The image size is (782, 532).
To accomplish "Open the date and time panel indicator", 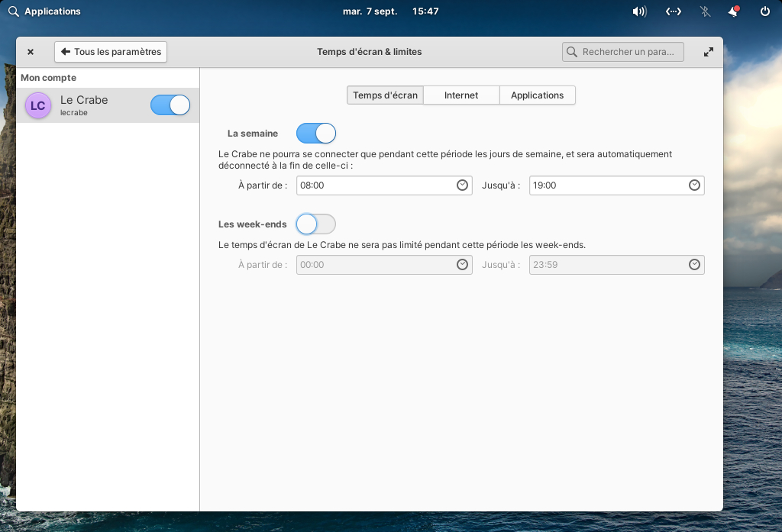I will 390,11.
